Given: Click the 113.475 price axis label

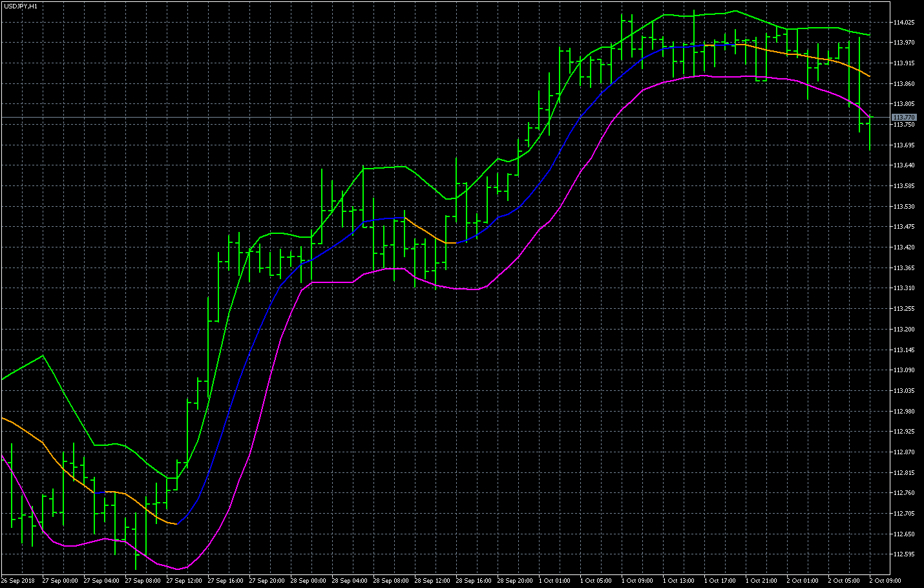Looking at the screenshot, I should tap(904, 227).
